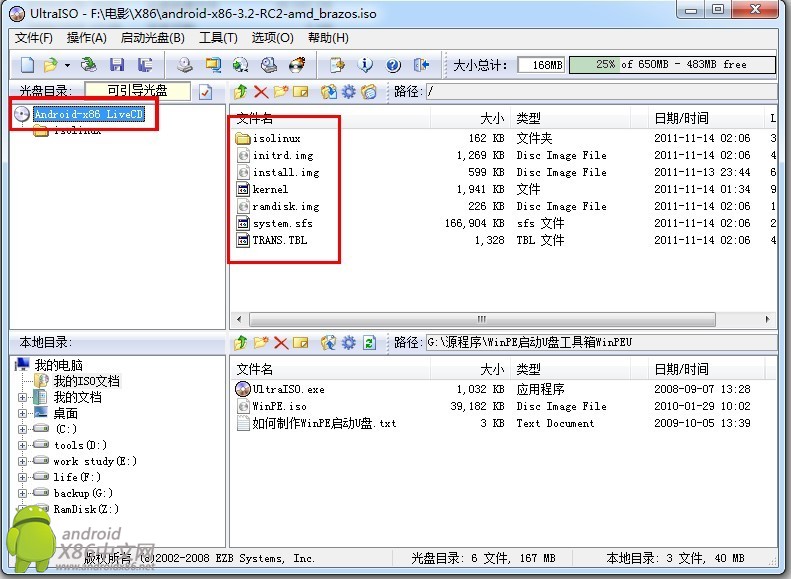Screen dimensions: 791x579
Task: Click the Open file folder icon
Action: pos(51,65)
